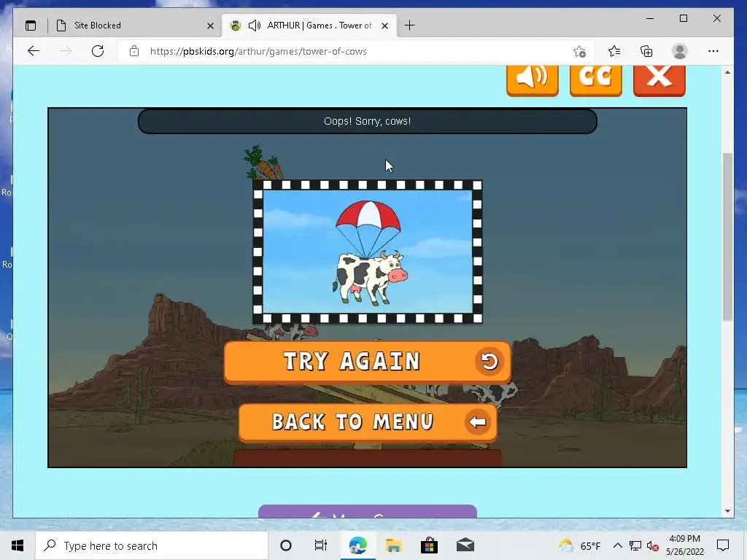This screenshot has height=560, width=747.
Task: Open the Windows Start menu
Action: pyautogui.click(x=18, y=545)
